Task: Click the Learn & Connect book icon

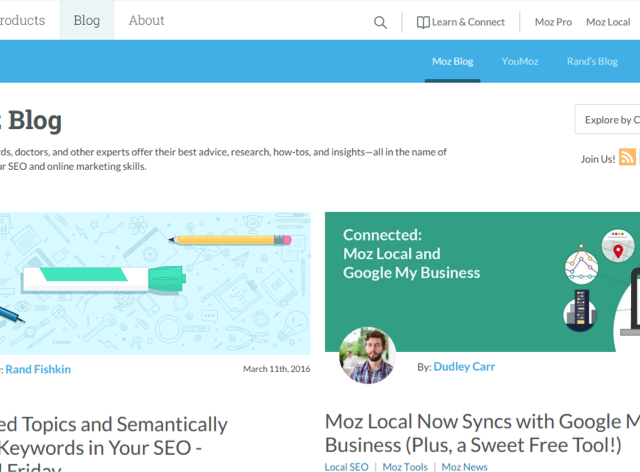Action: pos(423,22)
